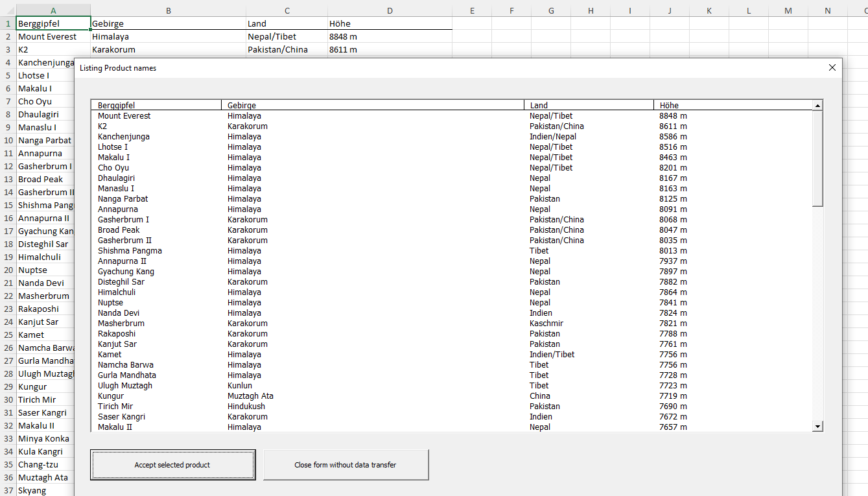Close the Listing Product names dialog

click(832, 67)
